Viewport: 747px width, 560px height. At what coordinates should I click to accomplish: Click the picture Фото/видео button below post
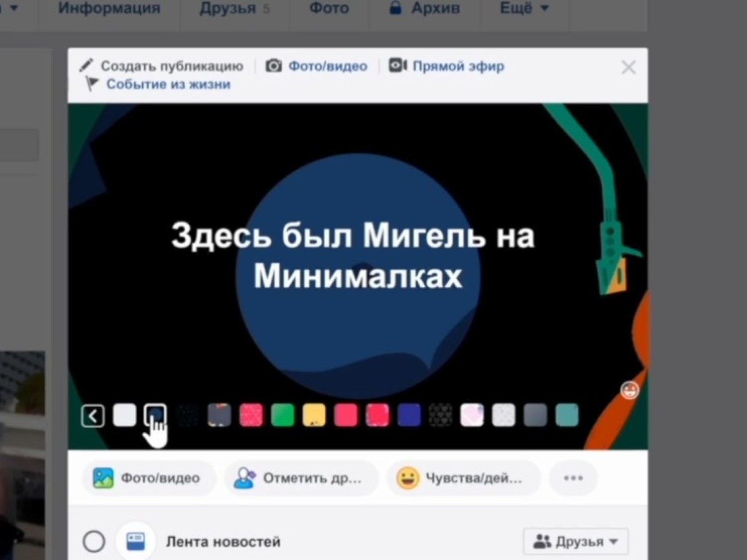(148, 478)
